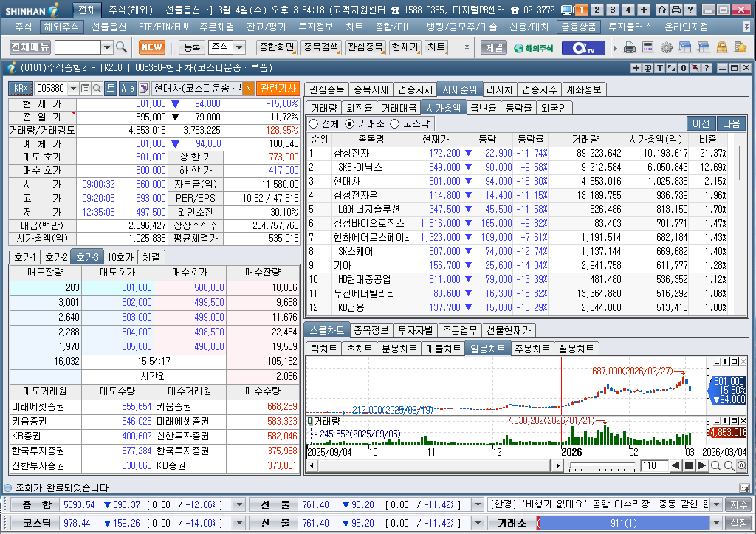Viewport: 756px width, 534px height.
Task: Switch to the 거래량 ranking tab
Action: 324,108
